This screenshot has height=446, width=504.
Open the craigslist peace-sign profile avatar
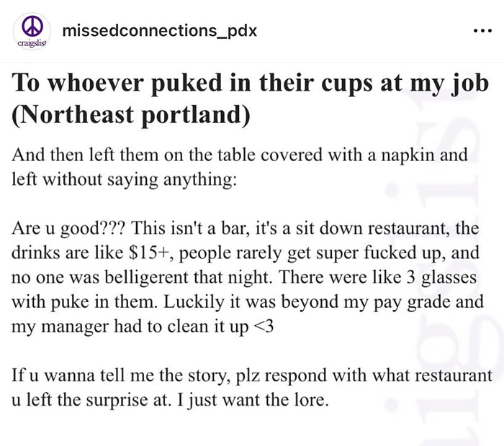pos(32,31)
